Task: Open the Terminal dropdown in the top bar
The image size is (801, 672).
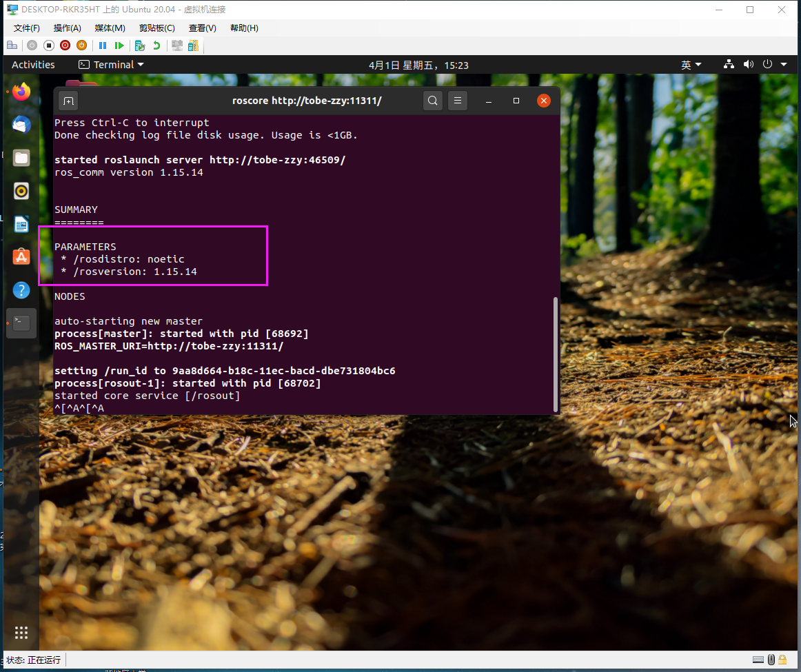Action: click(111, 64)
